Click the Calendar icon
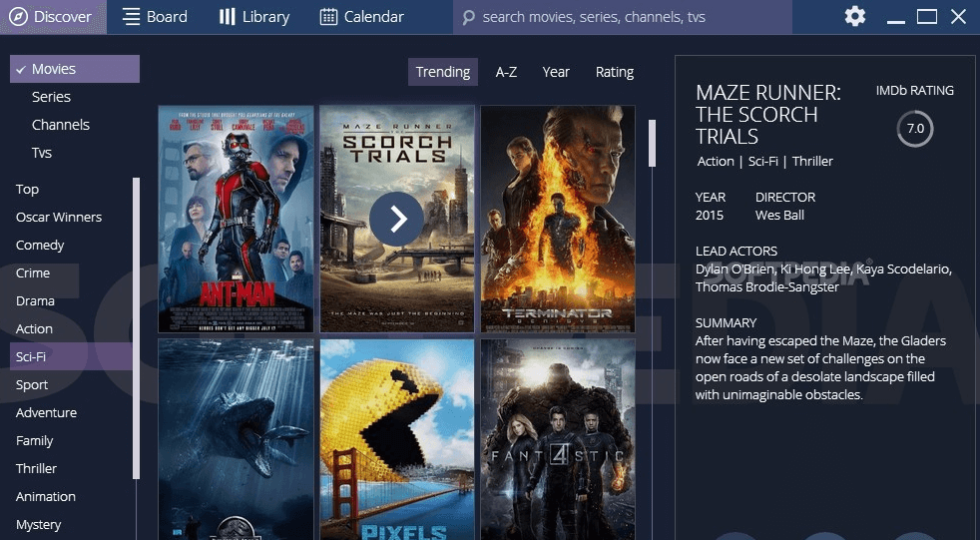980x540 pixels. [328, 17]
